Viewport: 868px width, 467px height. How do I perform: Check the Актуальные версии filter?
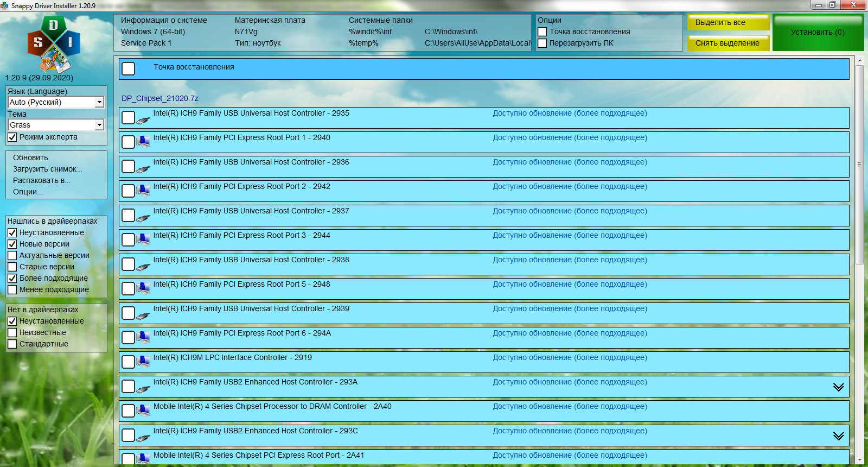pos(12,256)
